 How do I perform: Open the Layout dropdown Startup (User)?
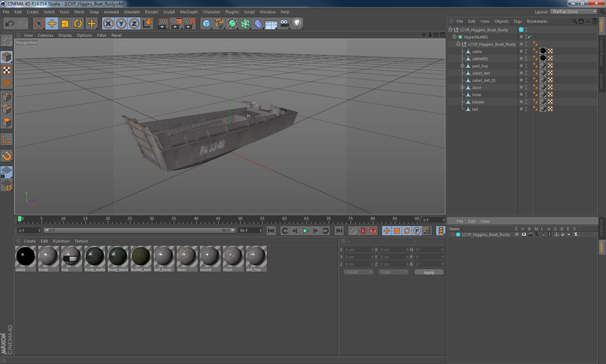click(574, 12)
